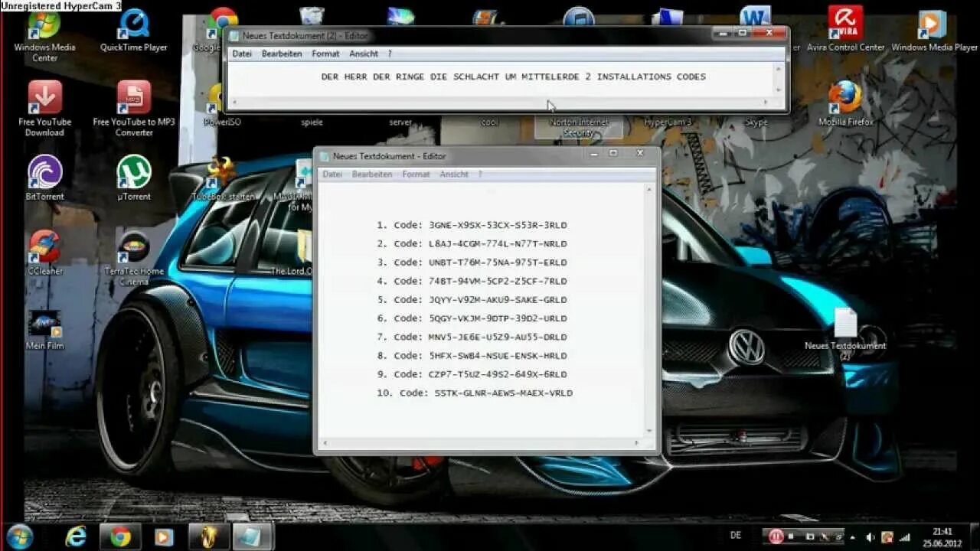
Task: Click the '10. Code' line in the editor
Action: (x=475, y=393)
